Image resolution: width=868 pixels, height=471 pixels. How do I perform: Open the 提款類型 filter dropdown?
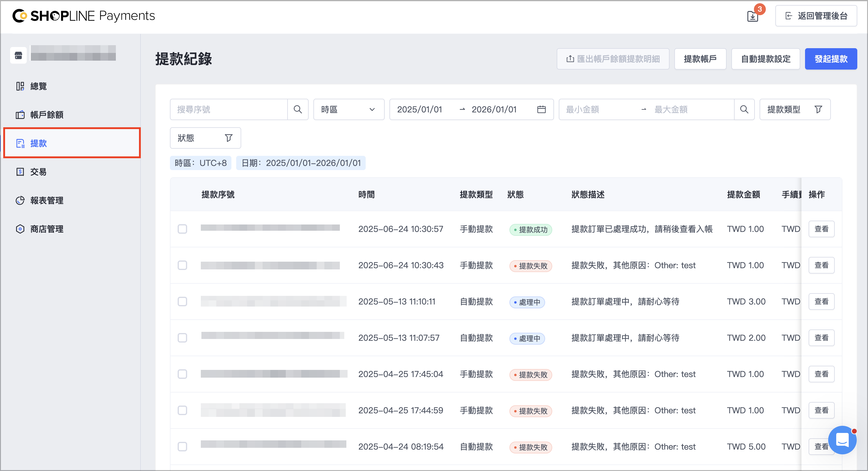795,109
